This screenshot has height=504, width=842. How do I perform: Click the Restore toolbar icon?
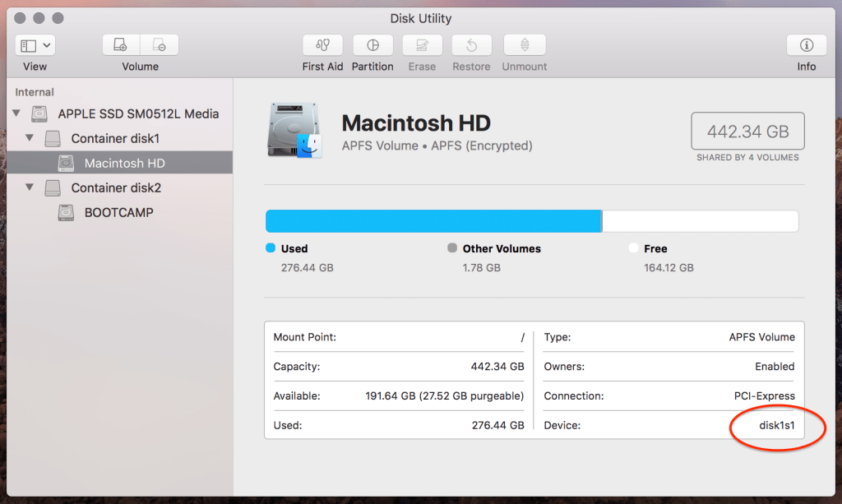click(471, 45)
